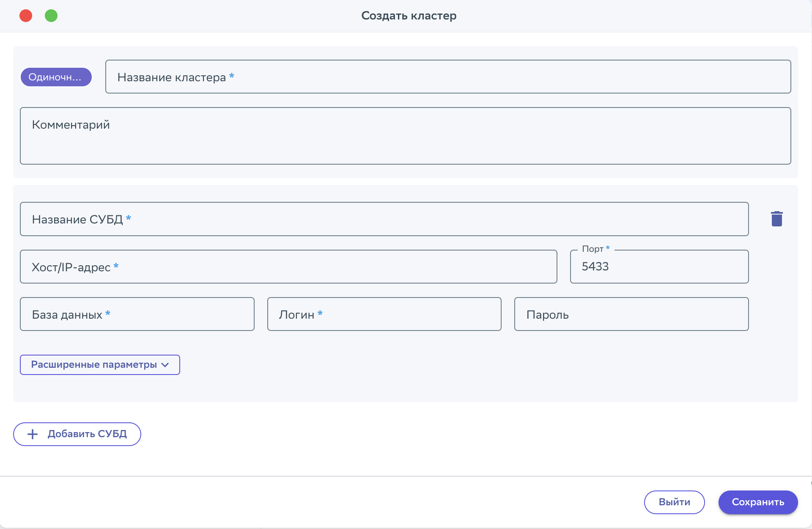Screen dimensions: 812x529
Task: Click the Порт floating label
Action: coord(593,249)
